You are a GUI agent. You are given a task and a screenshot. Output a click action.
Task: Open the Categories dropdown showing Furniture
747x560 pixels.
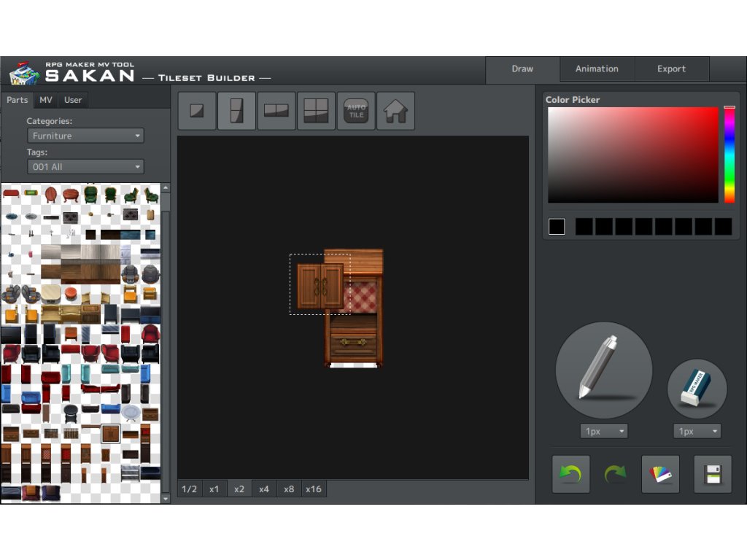coord(85,136)
